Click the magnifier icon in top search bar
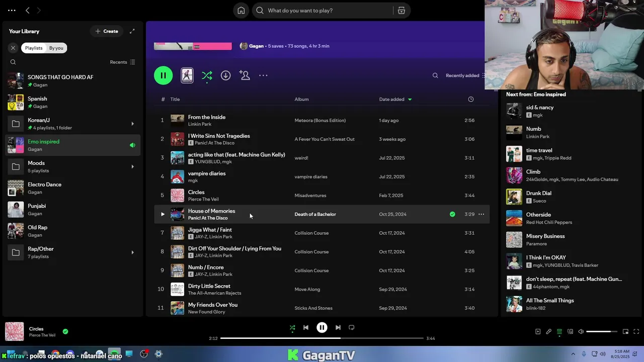 coord(260,11)
